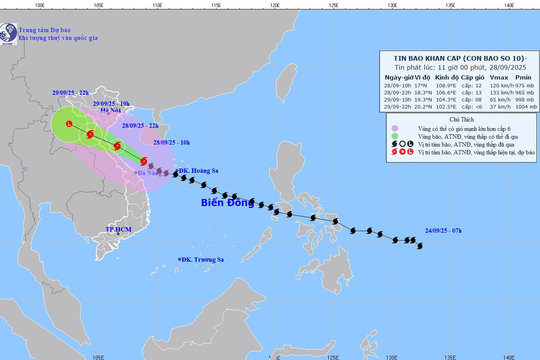Click the '120E' longitude label
540x360 pixels.
click(x=274, y=5)
